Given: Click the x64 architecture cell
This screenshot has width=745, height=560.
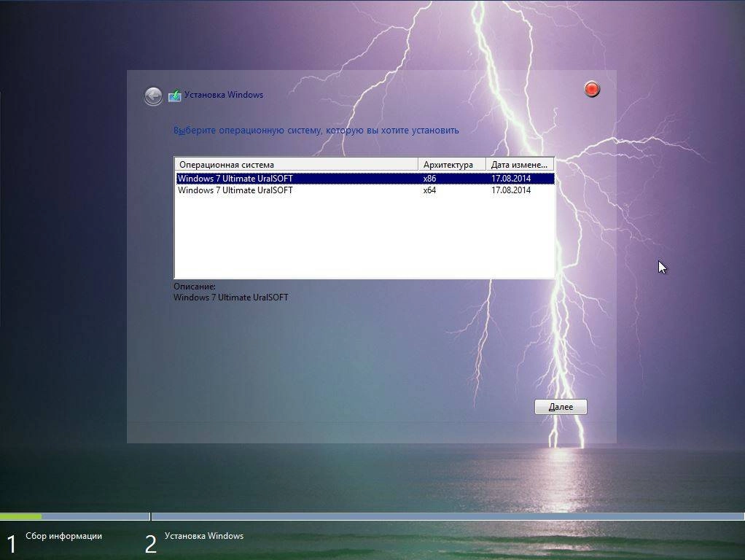Looking at the screenshot, I should pyautogui.click(x=429, y=190).
